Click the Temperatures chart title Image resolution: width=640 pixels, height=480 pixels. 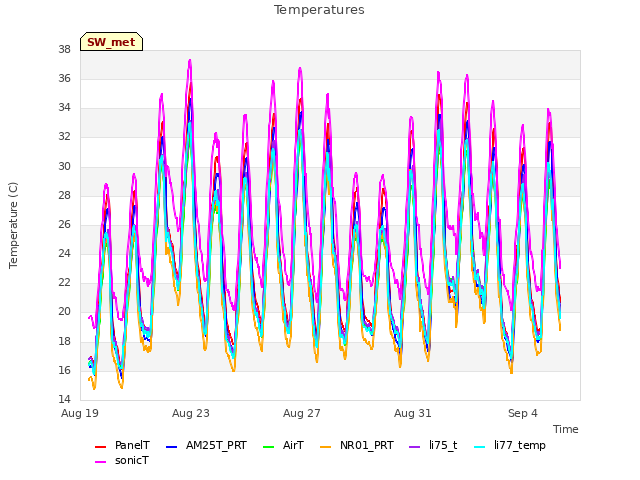319,10
